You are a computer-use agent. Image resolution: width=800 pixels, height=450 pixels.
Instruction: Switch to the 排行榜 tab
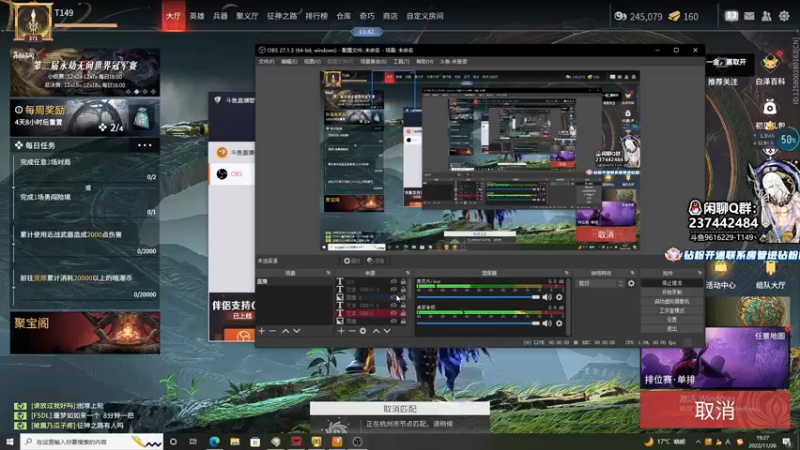click(x=316, y=16)
